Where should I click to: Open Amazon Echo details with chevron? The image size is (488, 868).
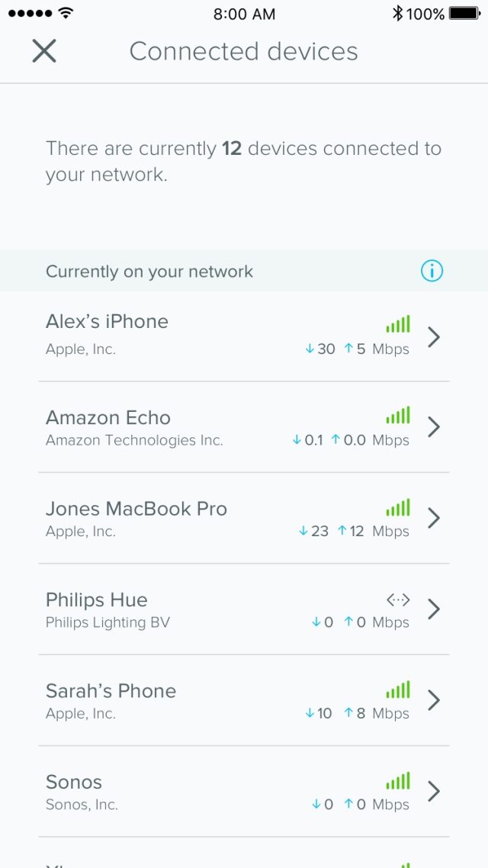click(x=434, y=427)
